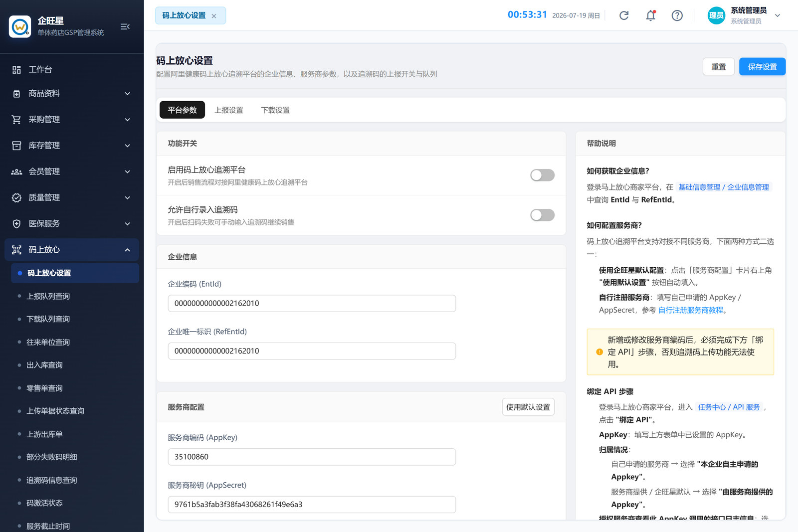Click the 码上放心 scan-code icon
The image size is (798, 532).
pyautogui.click(x=16, y=250)
